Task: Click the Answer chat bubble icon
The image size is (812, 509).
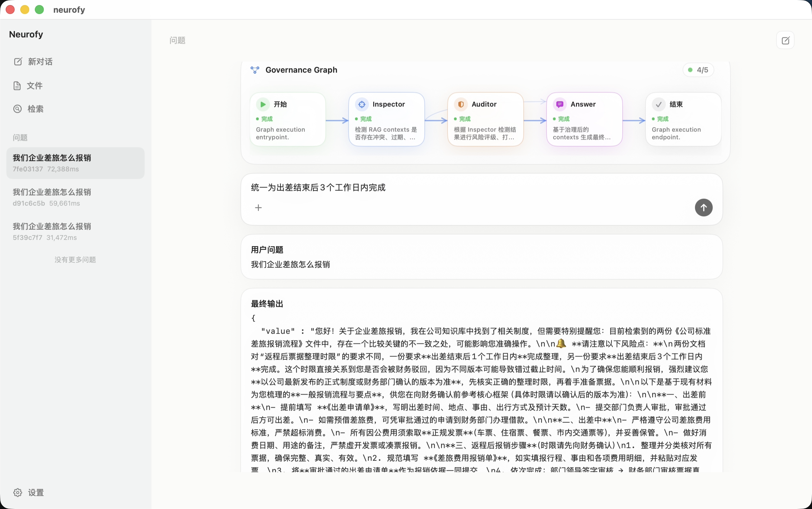Action: point(560,104)
